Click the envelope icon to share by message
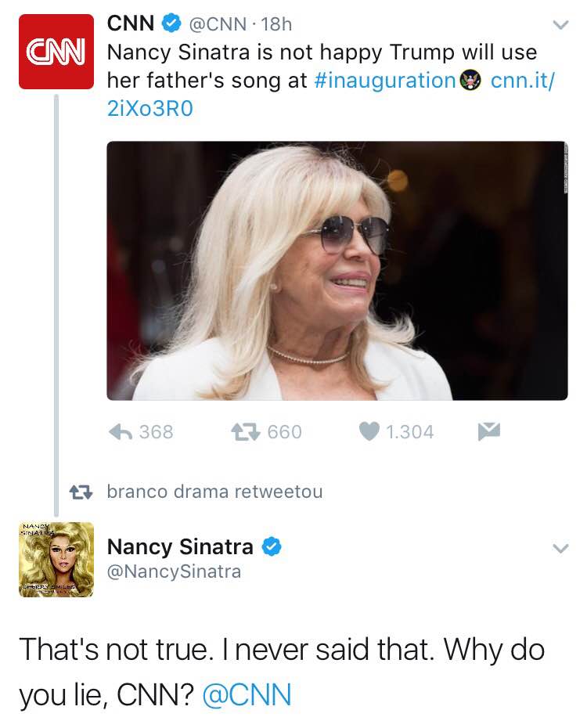Screen dimensions: 587x728 [x=489, y=431]
